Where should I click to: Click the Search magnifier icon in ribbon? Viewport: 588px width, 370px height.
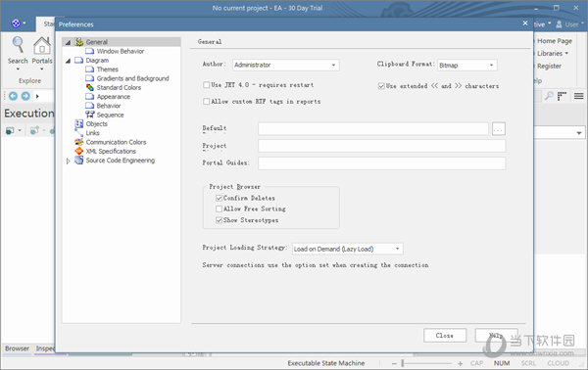pyautogui.click(x=18, y=45)
